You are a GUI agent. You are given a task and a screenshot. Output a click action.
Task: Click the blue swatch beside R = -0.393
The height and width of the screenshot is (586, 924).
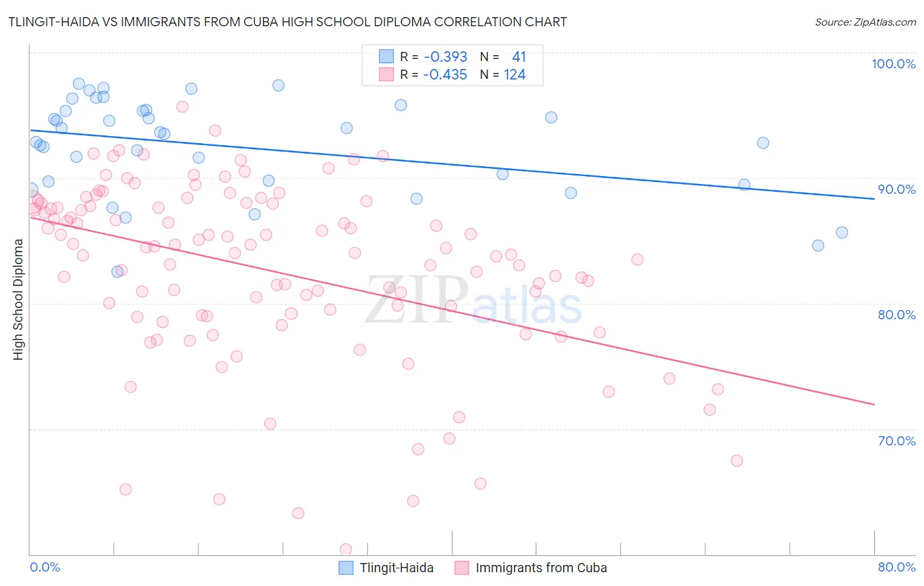point(386,56)
